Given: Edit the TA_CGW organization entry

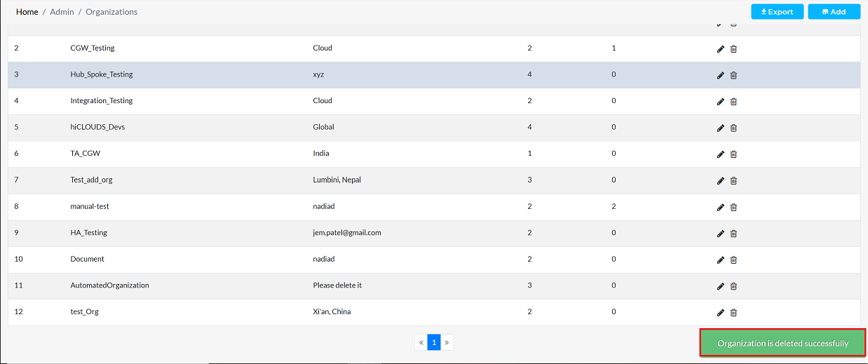Looking at the screenshot, I should tap(720, 154).
